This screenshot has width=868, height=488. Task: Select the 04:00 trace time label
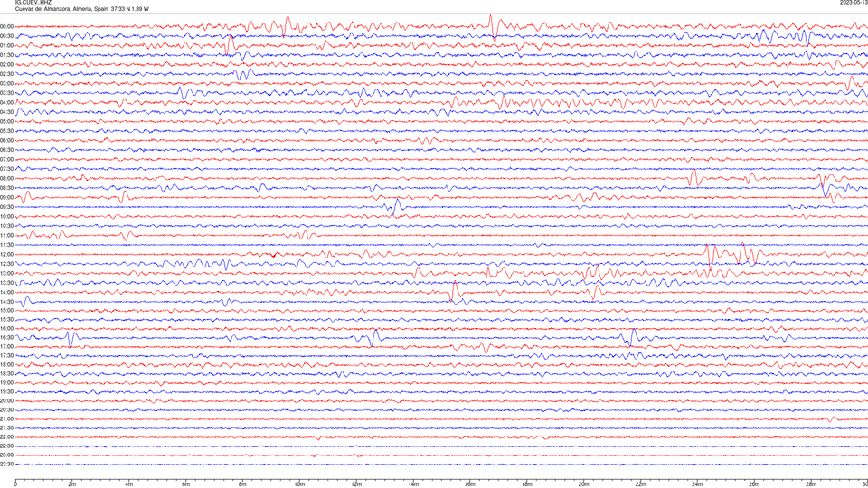click(6, 102)
